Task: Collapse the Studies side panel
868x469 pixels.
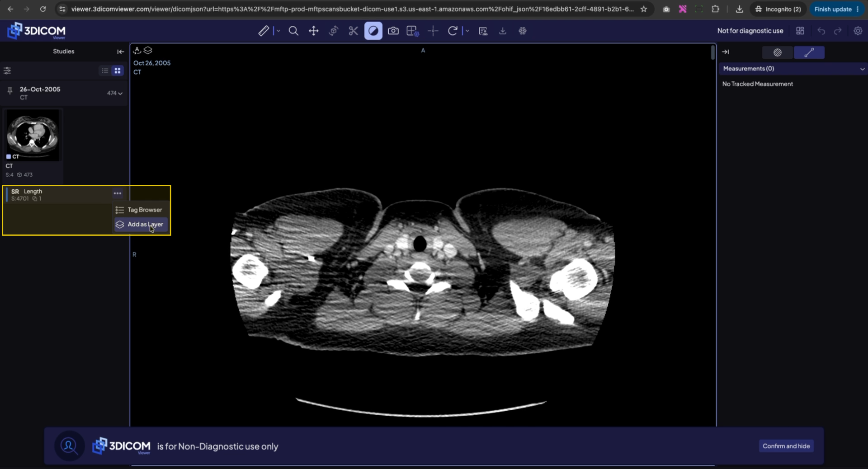Action: [120, 52]
